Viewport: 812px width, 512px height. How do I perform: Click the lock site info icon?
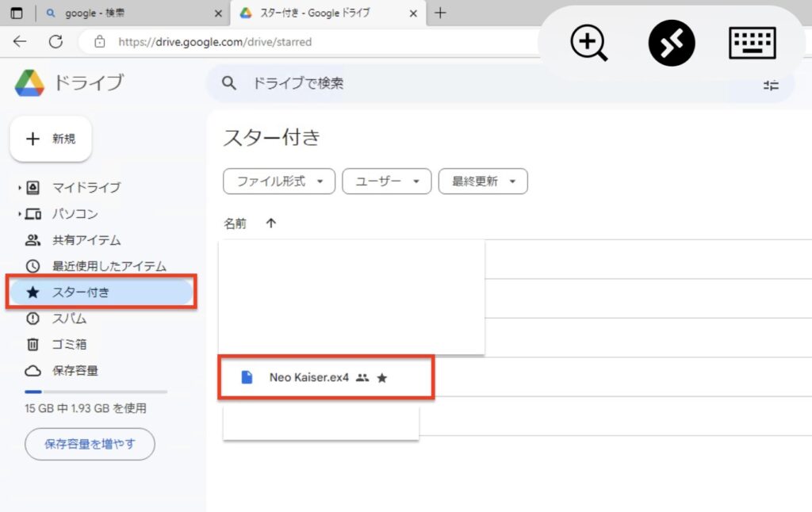pyautogui.click(x=99, y=41)
